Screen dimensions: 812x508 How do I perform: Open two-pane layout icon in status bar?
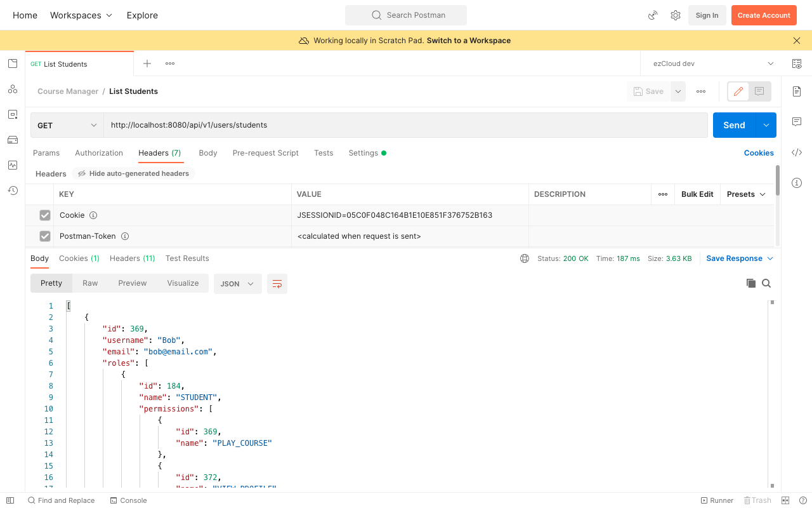(x=785, y=500)
